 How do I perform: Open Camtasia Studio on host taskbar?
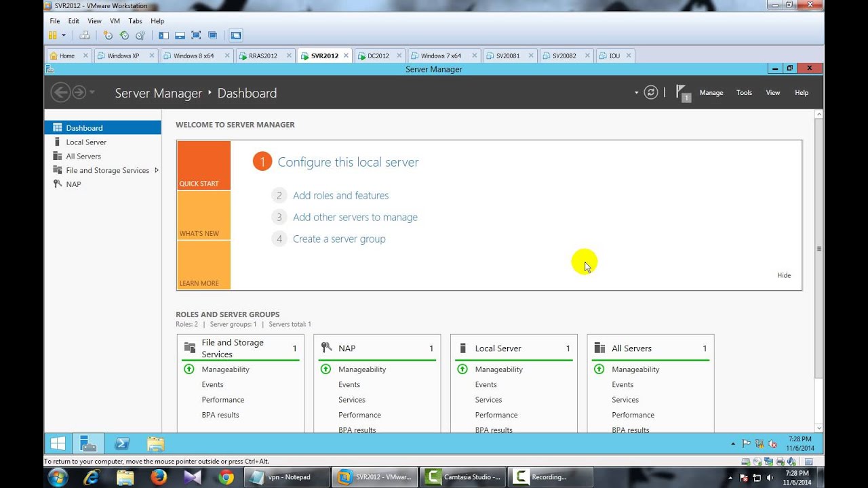(463, 477)
